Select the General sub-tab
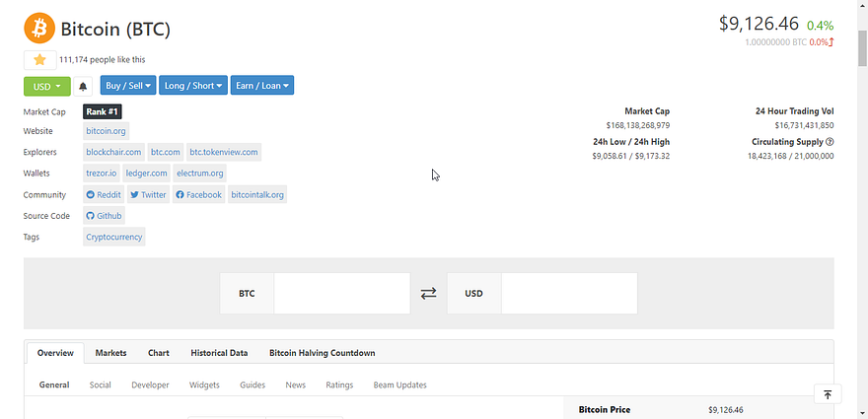This screenshot has height=419, width=868. tap(54, 384)
